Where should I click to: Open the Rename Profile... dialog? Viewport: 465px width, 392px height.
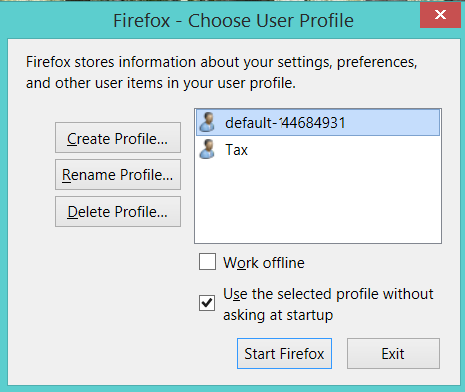[x=118, y=174]
